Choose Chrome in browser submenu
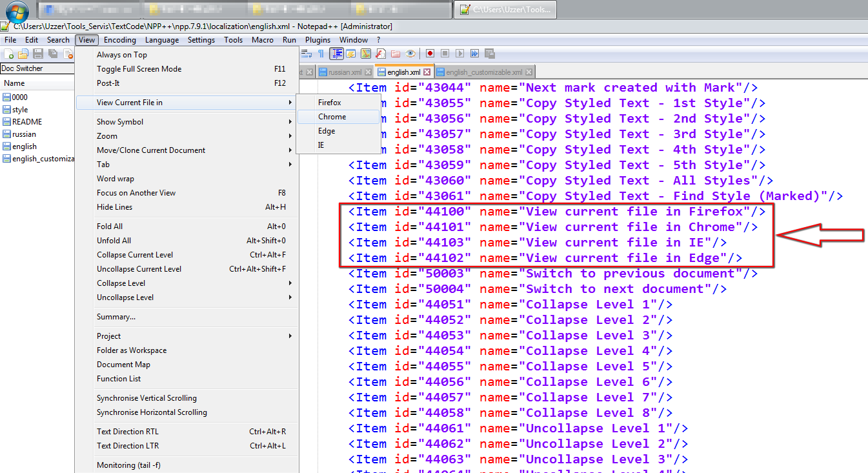 [x=338, y=117]
